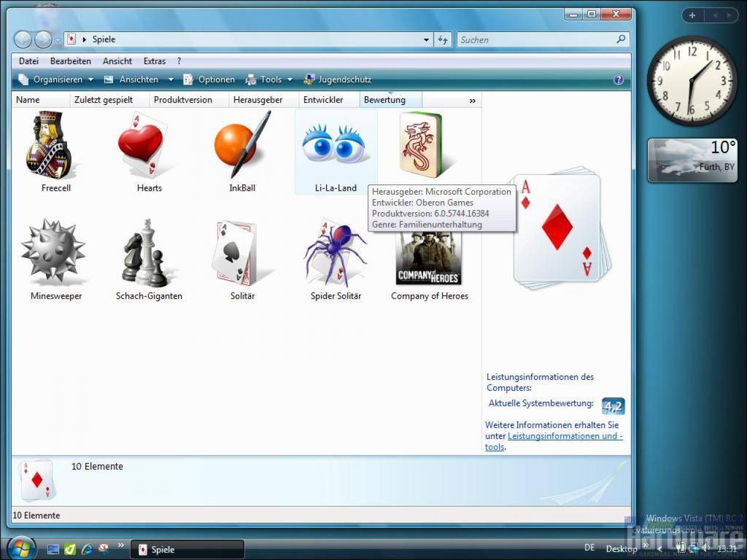Open recent pages dropdown next to Forward

tap(57, 40)
